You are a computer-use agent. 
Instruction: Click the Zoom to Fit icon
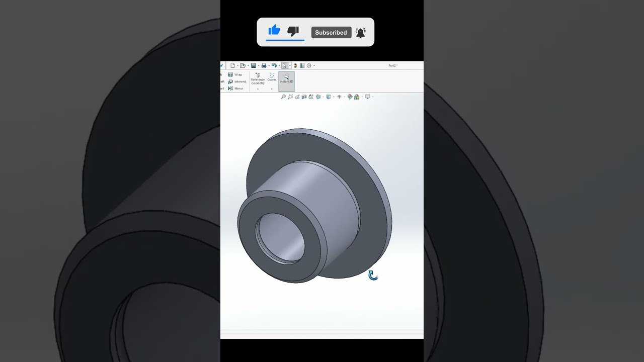283,97
